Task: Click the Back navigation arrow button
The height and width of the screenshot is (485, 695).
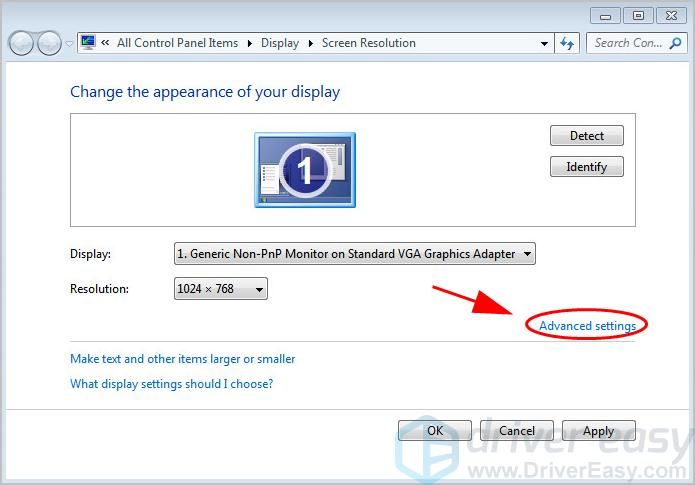Action: pyautogui.click(x=21, y=44)
